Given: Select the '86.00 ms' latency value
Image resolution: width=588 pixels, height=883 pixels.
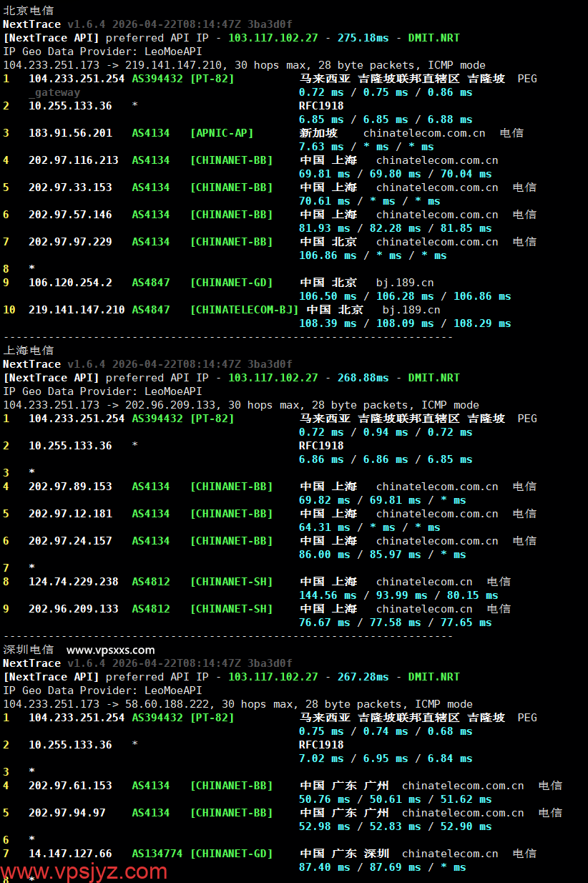Looking at the screenshot, I should (x=325, y=555).
